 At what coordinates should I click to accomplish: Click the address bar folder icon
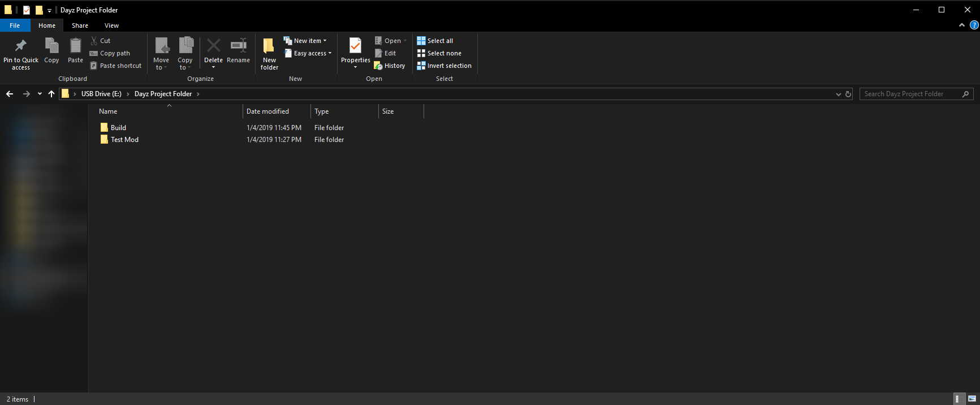65,94
